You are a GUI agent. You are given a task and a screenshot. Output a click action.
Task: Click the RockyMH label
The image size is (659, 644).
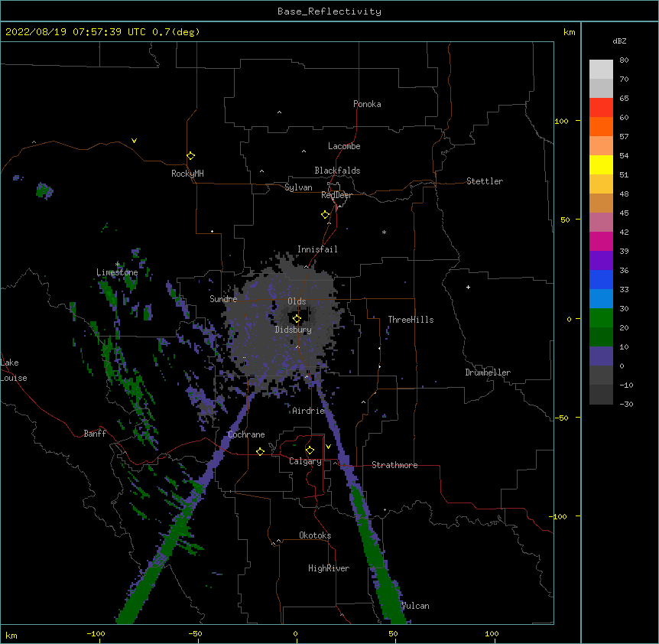(187, 174)
